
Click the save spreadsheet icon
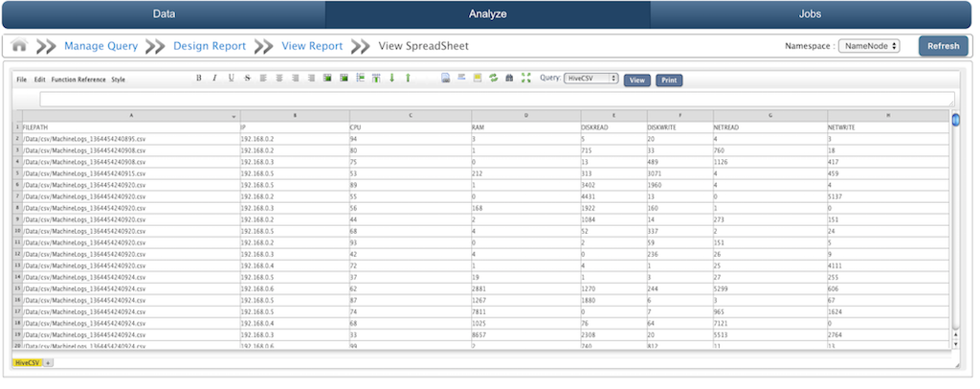(x=446, y=79)
